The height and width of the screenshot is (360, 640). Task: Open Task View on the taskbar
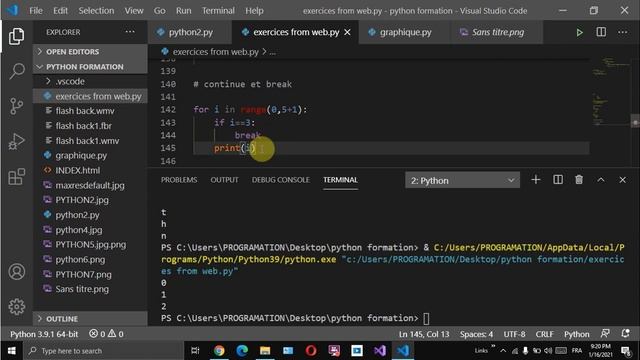[195, 351]
